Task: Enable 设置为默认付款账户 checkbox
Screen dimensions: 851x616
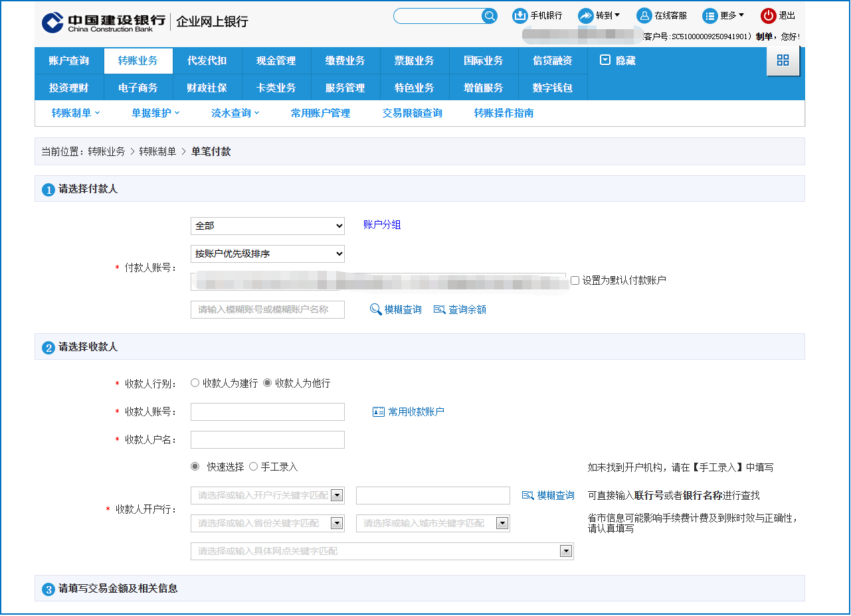Action: 575,281
